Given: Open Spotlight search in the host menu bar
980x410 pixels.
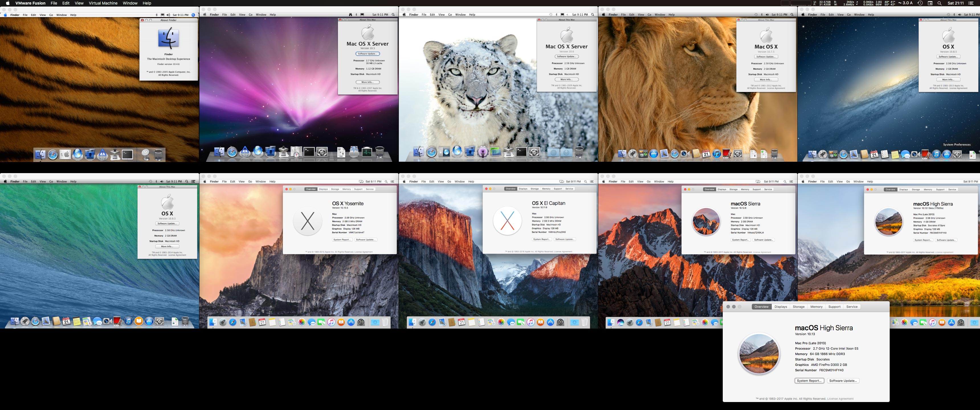Looking at the screenshot, I should (939, 3).
